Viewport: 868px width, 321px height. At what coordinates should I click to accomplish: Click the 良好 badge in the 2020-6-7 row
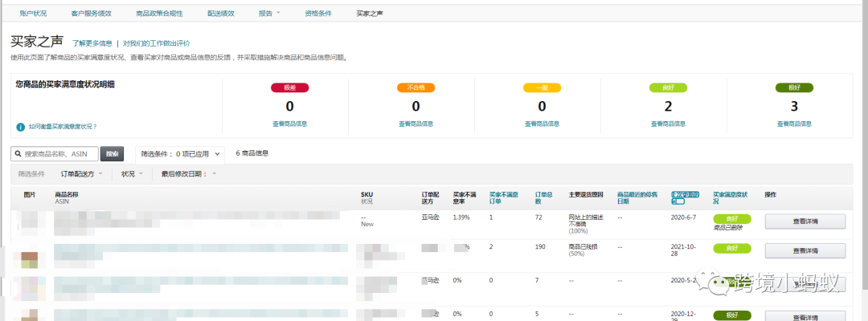pyautogui.click(x=732, y=219)
